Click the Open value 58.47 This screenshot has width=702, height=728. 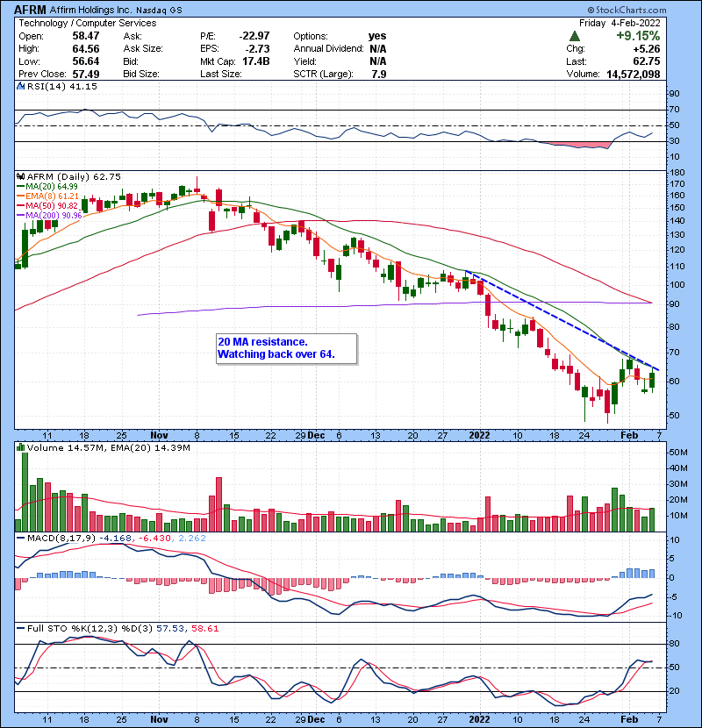tap(85, 36)
